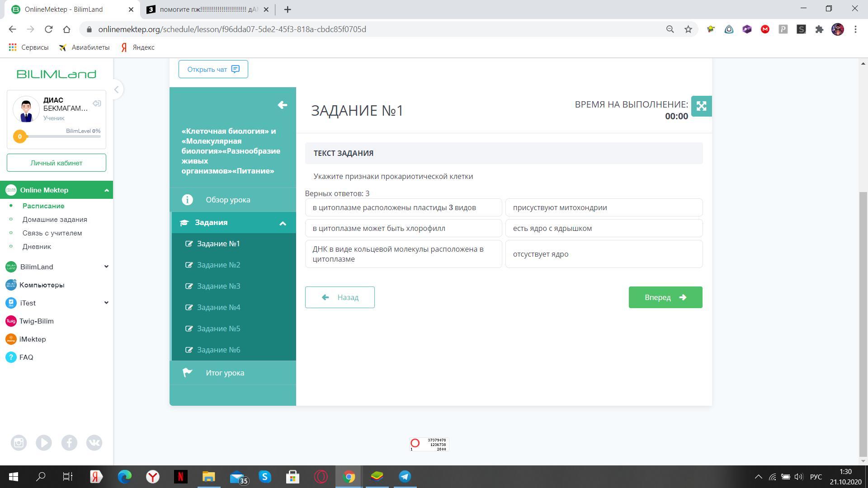Screen dimensions: 868x488
Task: Expand the iTest menu dropdown
Action: click(106, 303)
